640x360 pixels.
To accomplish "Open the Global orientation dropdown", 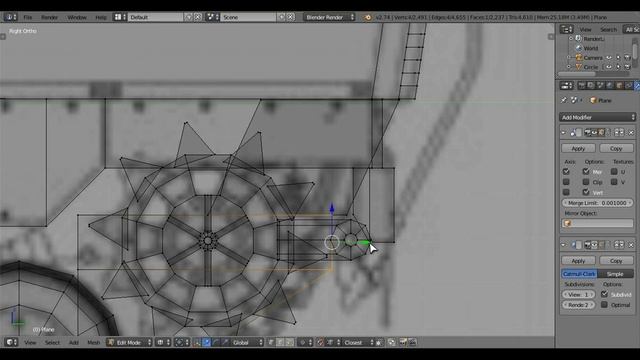I will (x=247, y=342).
